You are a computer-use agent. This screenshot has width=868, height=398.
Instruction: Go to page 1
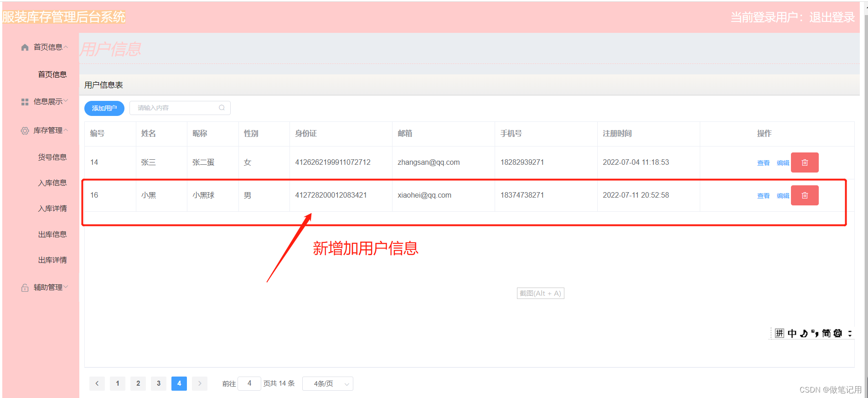pos(118,383)
